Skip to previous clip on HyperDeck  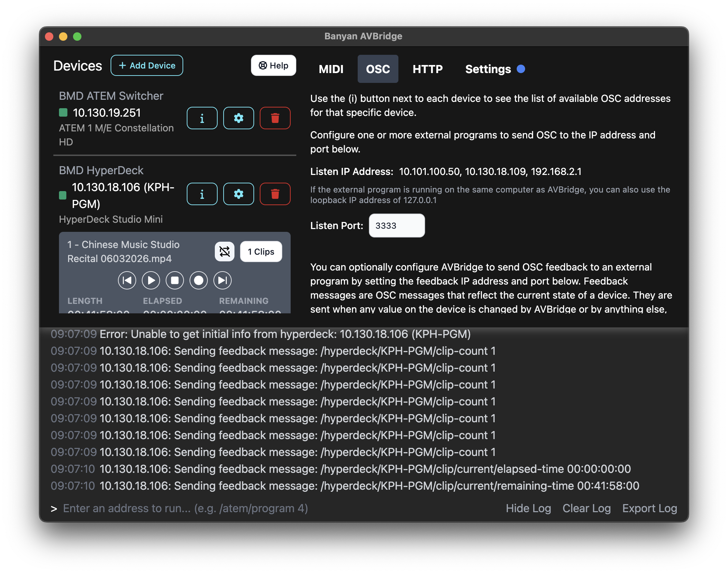point(127,280)
